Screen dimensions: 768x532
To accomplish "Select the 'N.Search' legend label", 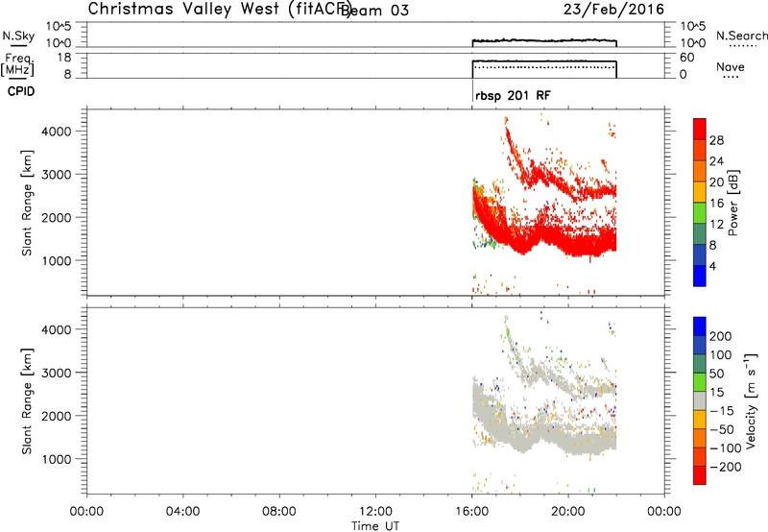I will coord(741,36).
